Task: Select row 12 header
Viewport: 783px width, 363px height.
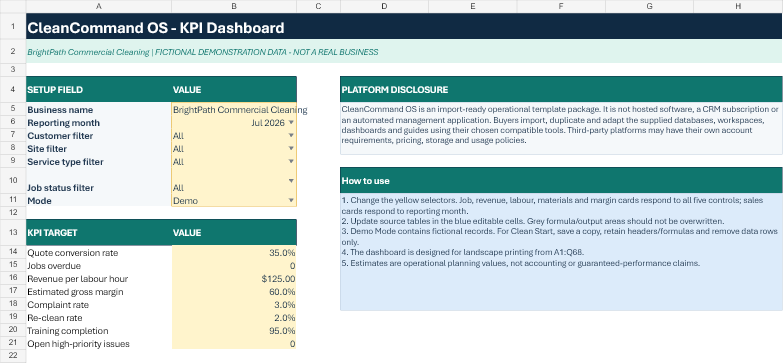Action: tap(13, 213)
